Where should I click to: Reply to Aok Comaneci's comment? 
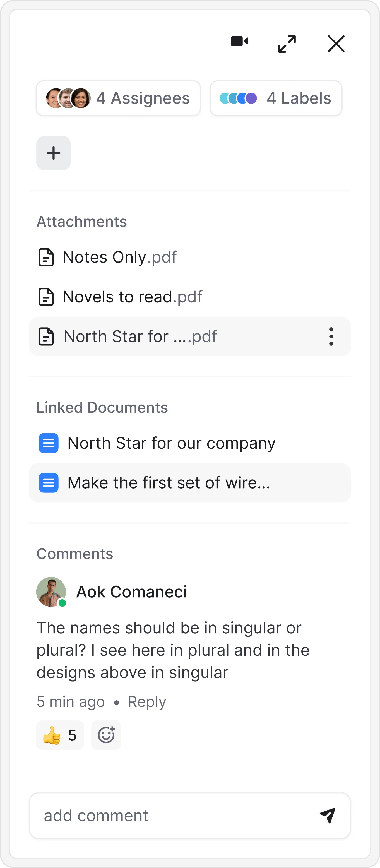tap(147, 702)
